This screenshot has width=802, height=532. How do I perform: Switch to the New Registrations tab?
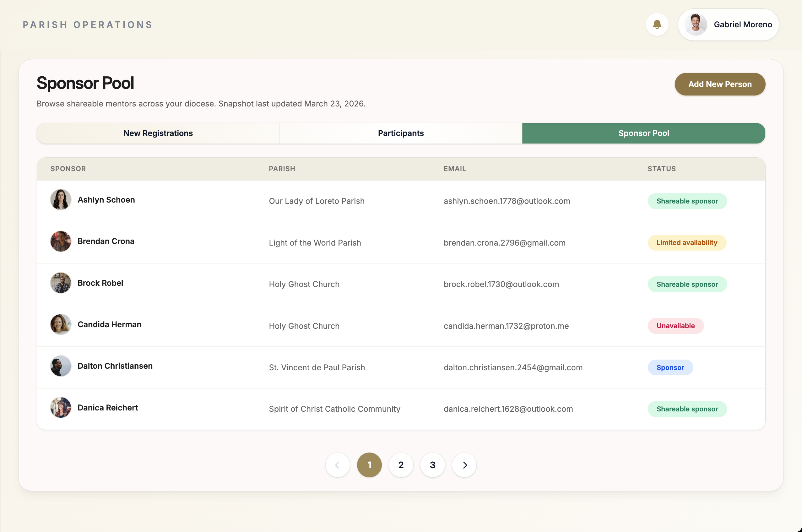[x=158, y=133]
